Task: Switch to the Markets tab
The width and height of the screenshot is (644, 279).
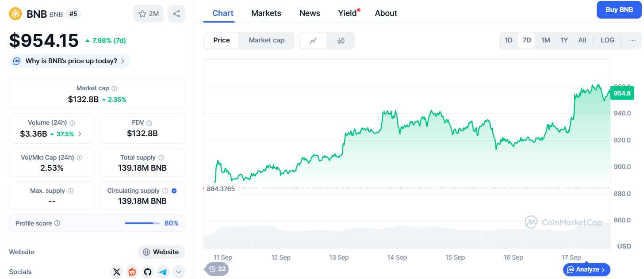Action: [x=266, y=13]
